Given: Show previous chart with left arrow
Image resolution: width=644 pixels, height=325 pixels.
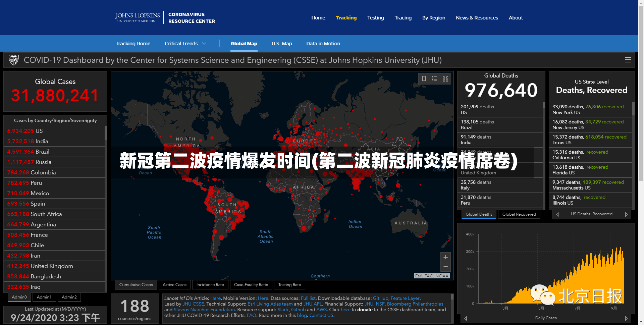Looking at the screenshot, I should point(466,318).
